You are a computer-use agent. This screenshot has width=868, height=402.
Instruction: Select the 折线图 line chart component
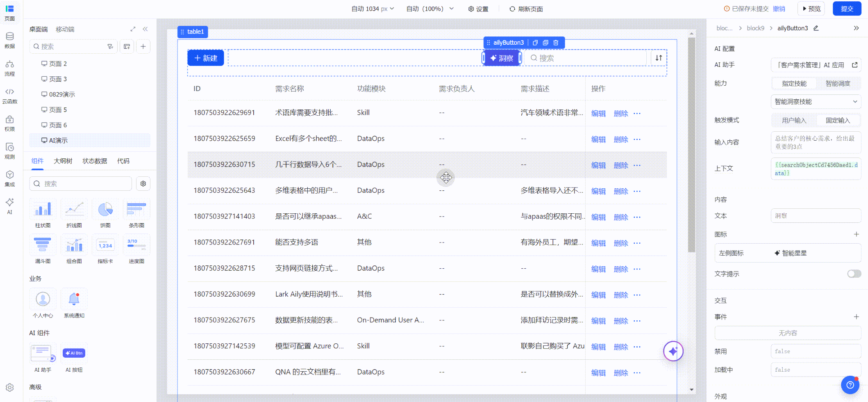(x=74, y=214)
